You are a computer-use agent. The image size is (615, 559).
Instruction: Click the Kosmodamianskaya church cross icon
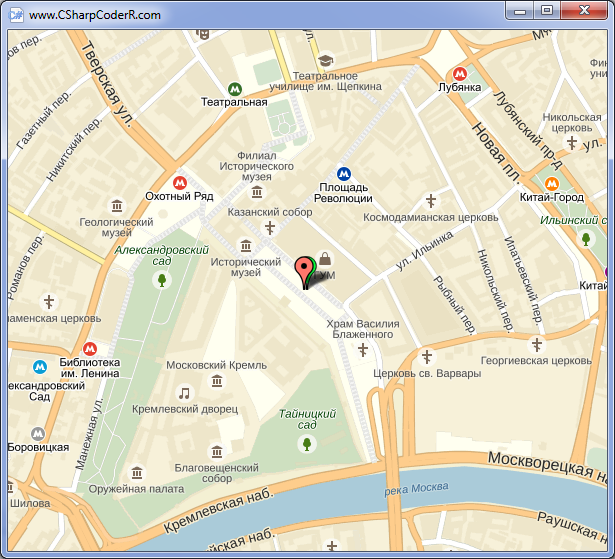pos(431,201)
